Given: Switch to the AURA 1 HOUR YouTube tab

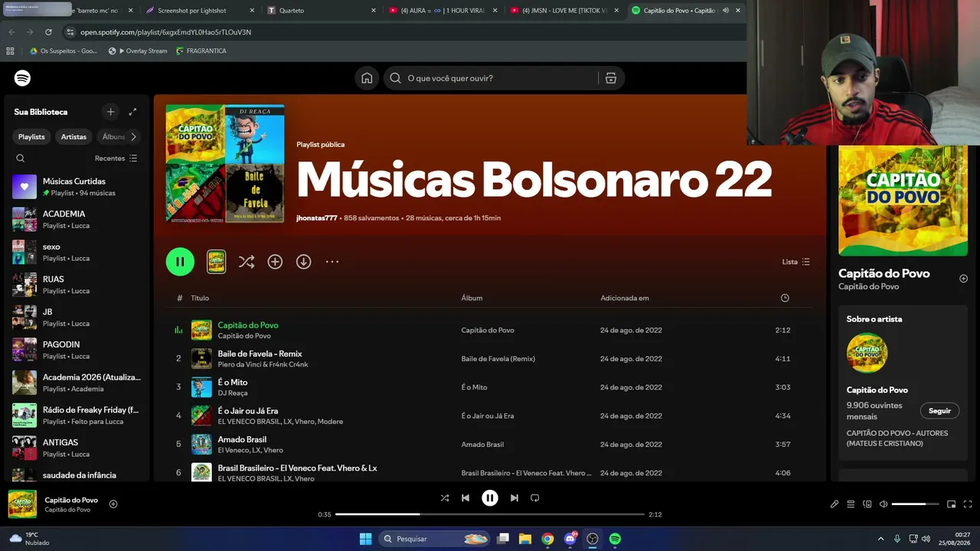Looking at the screenshot, I should tap(442, 11).
